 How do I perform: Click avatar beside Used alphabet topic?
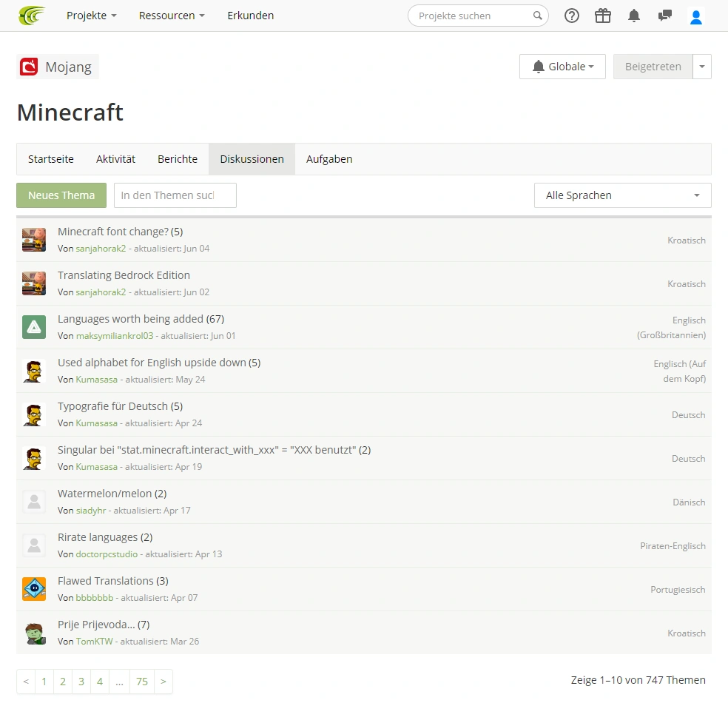(x=34, y=371)
